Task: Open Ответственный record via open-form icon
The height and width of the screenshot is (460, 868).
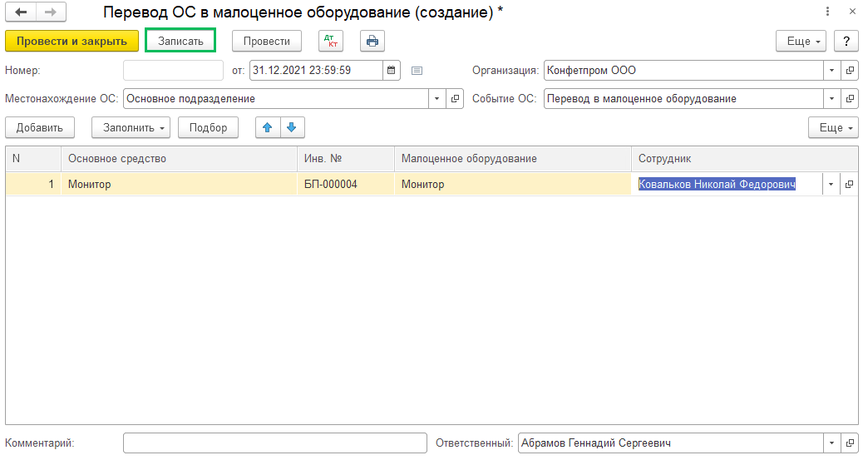Action: [x=849, y=443]
